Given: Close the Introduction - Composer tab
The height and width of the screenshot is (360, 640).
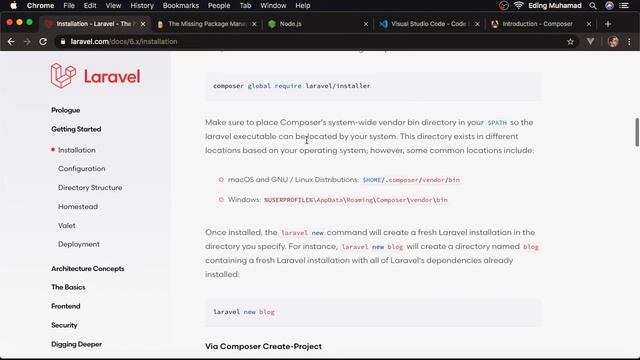Looking at the screenshot, I should 589,24.
